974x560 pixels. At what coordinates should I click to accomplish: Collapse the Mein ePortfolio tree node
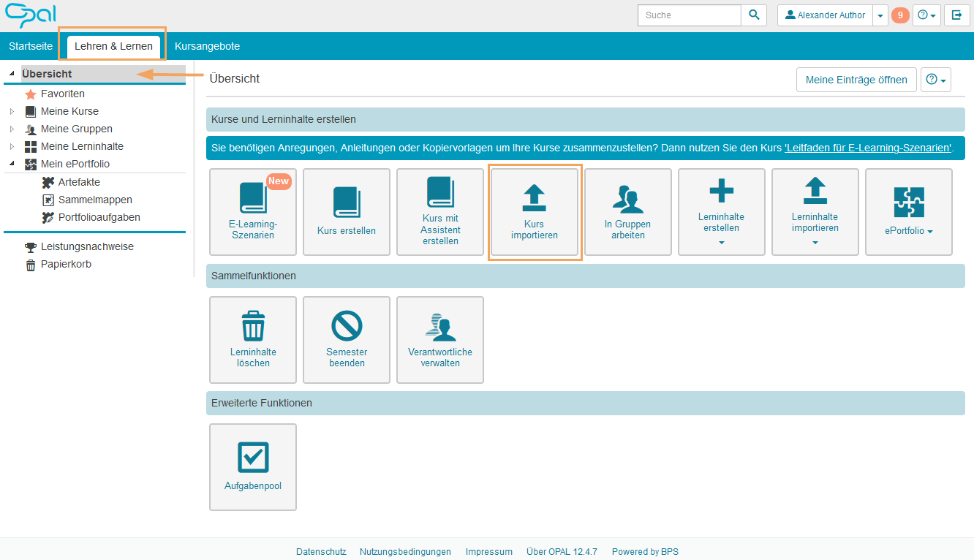[12, 164]
